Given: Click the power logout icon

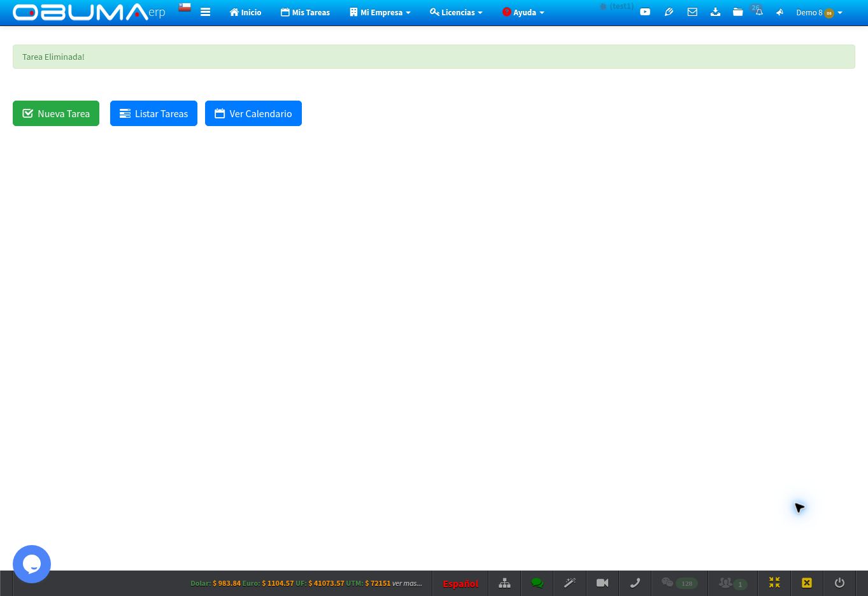Looking at the screenshot, I should coord(839,583).
